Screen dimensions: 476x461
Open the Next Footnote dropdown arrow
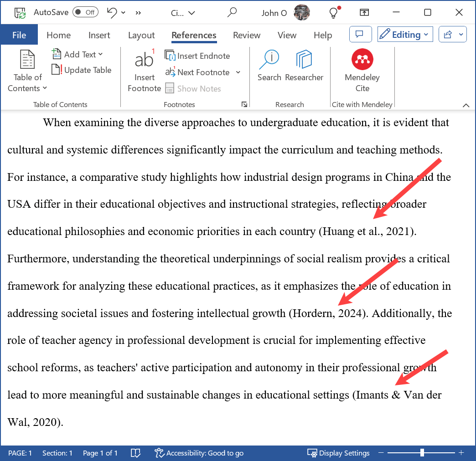tap(237, 72)
